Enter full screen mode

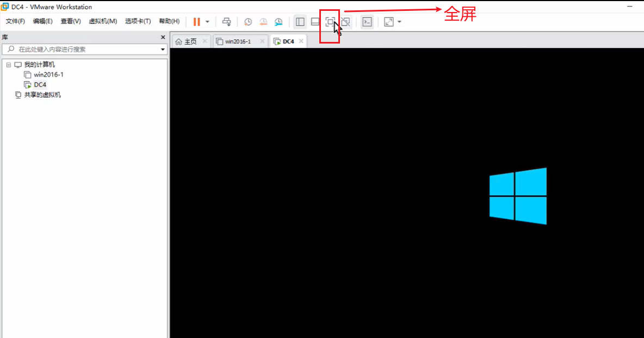click(330, 22)
